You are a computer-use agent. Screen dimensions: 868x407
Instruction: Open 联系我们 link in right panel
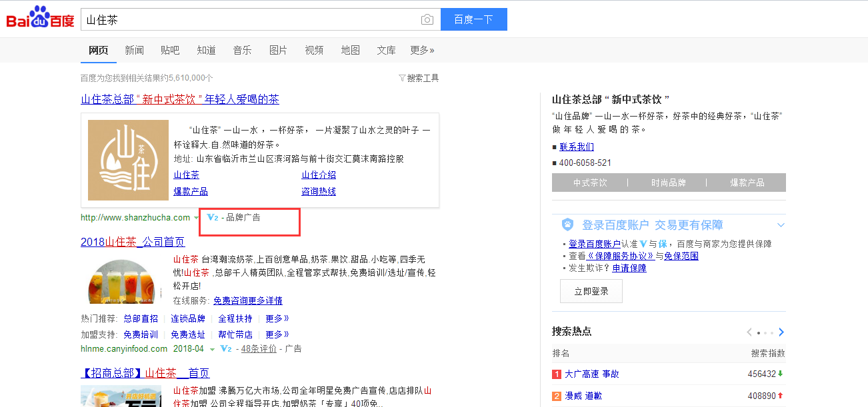coord(577,147)
